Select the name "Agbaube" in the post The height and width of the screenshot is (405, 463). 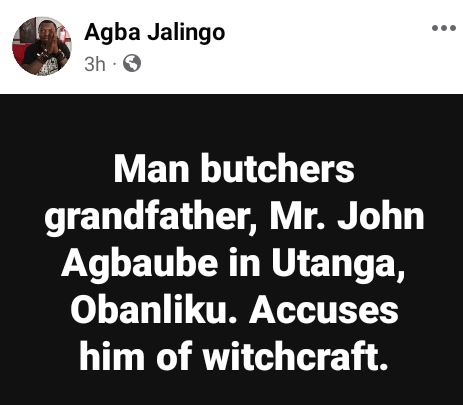tap(140, 263)
